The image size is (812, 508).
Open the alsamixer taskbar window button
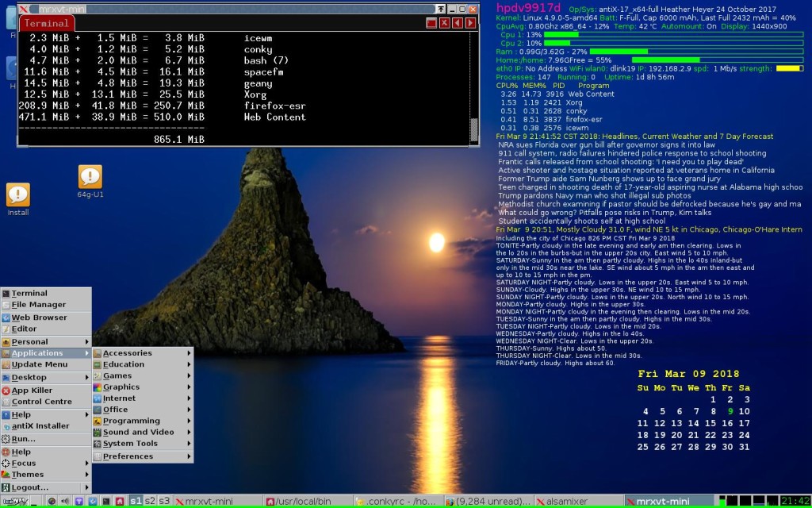(x=578, y=502)
